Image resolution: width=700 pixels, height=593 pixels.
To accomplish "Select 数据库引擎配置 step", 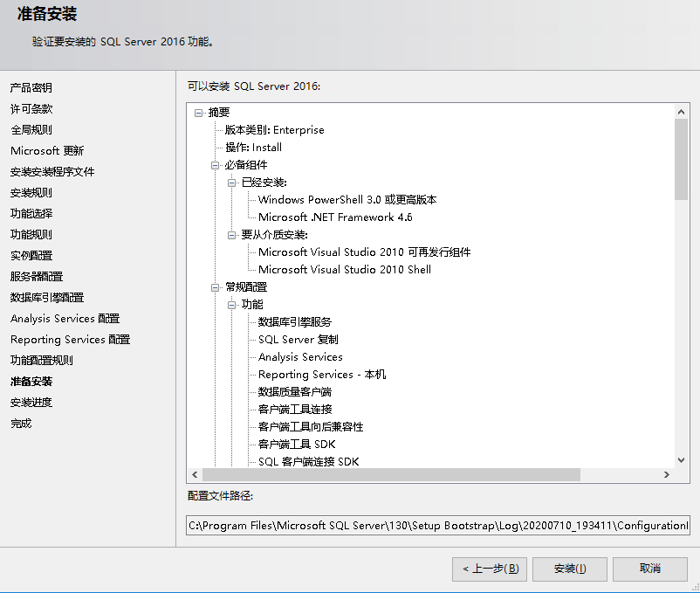I will (x=47, y=298).
